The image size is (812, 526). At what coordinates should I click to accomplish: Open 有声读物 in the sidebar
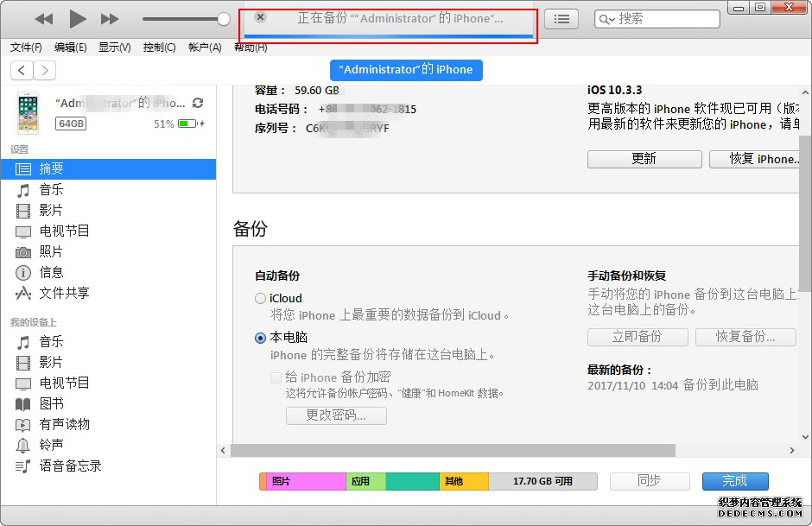[108, 425]
